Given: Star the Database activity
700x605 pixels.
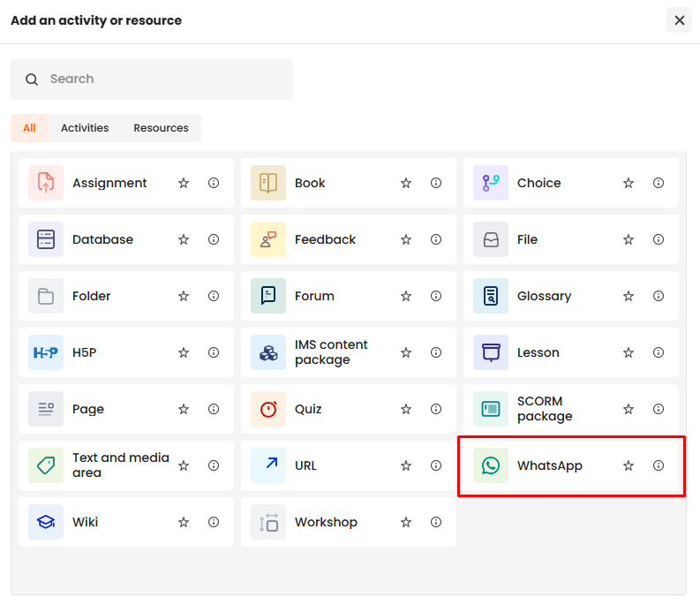Looking at the screenshot, I should pyautogui.click(x=184, y=239).
